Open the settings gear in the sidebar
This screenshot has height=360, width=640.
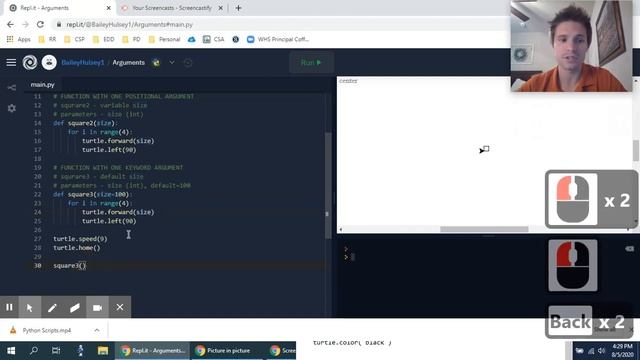[x=11, y=108]
